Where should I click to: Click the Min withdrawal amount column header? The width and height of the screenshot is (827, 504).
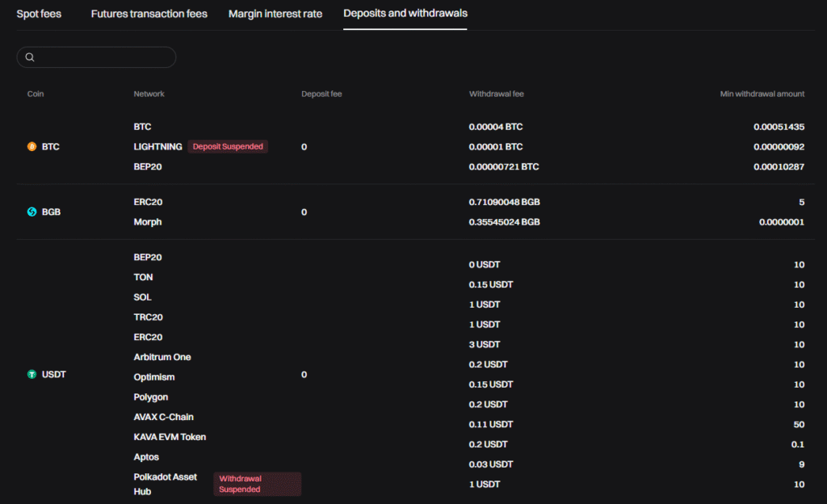762,94
